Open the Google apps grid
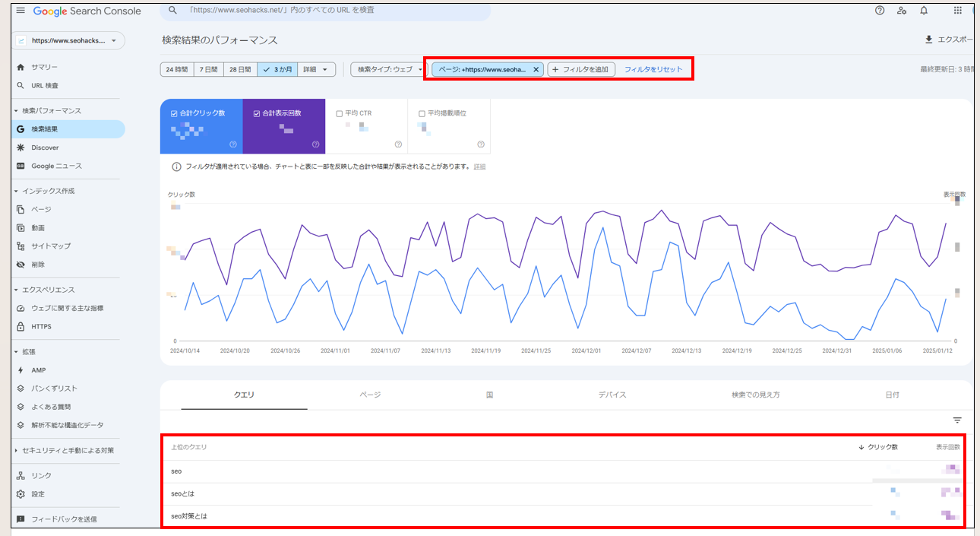 coord(957,11)
